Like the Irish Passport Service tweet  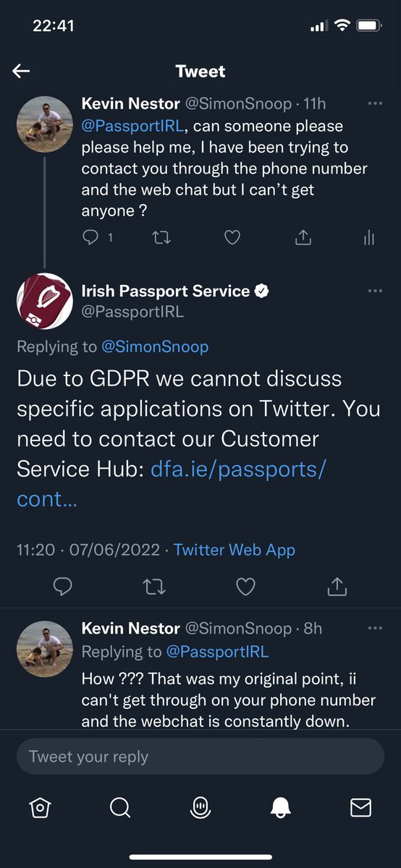click(x=246, y=586)
